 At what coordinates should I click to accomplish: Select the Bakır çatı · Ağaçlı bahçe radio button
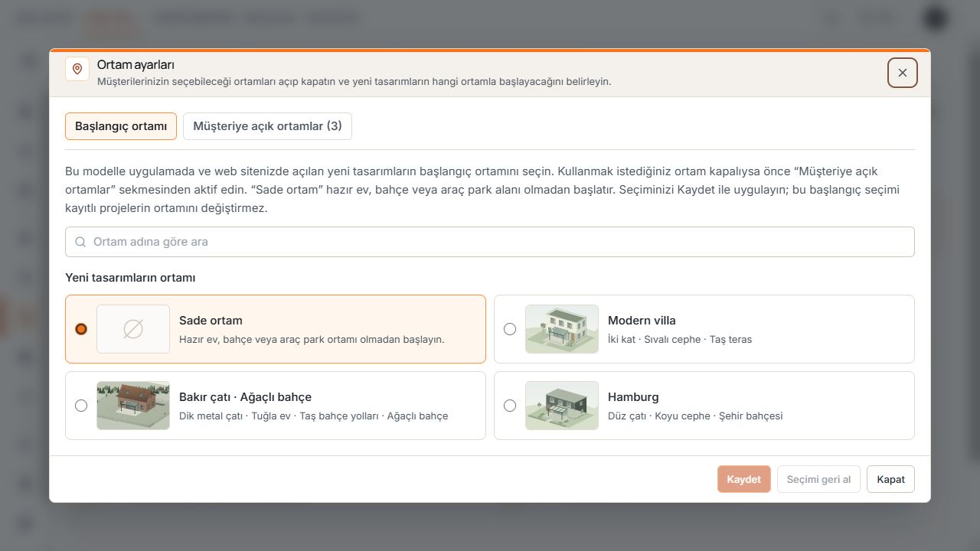pos(81,406)
